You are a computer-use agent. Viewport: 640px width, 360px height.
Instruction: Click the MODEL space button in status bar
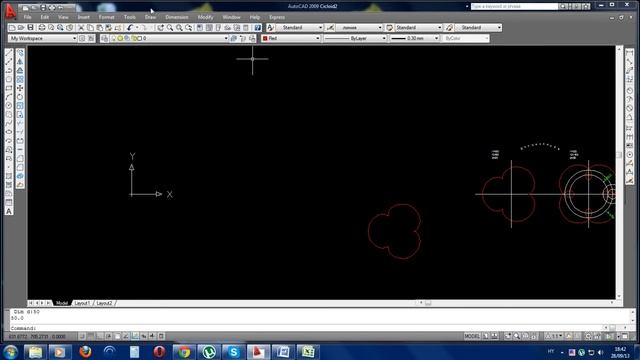click(472, 336)
